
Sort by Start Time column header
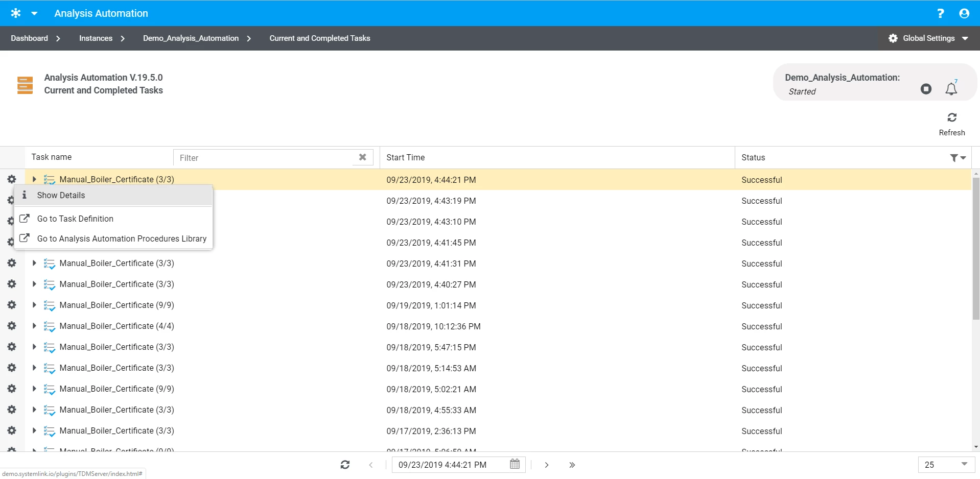405,157
